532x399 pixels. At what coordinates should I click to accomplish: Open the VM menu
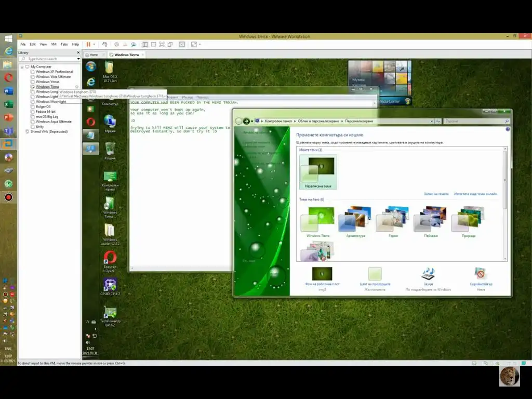click(x=54, y=45)
